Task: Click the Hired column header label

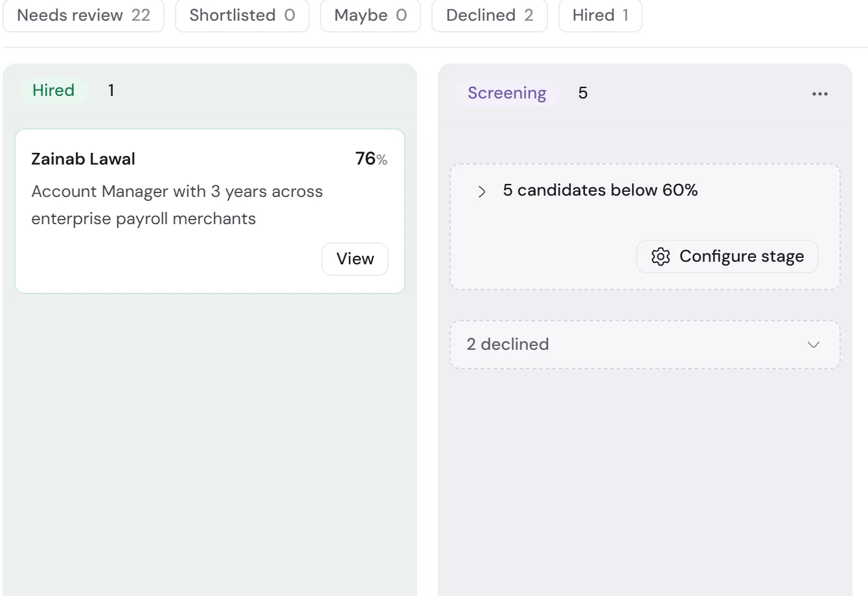Action: click(x=54, y=91)
